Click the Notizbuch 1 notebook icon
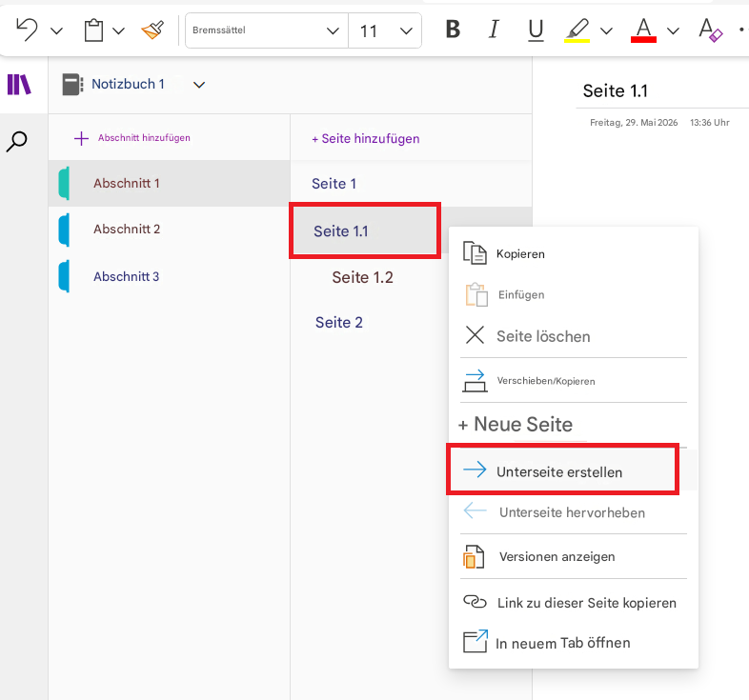The image size is (749, 700). click(x=73, y=85)
